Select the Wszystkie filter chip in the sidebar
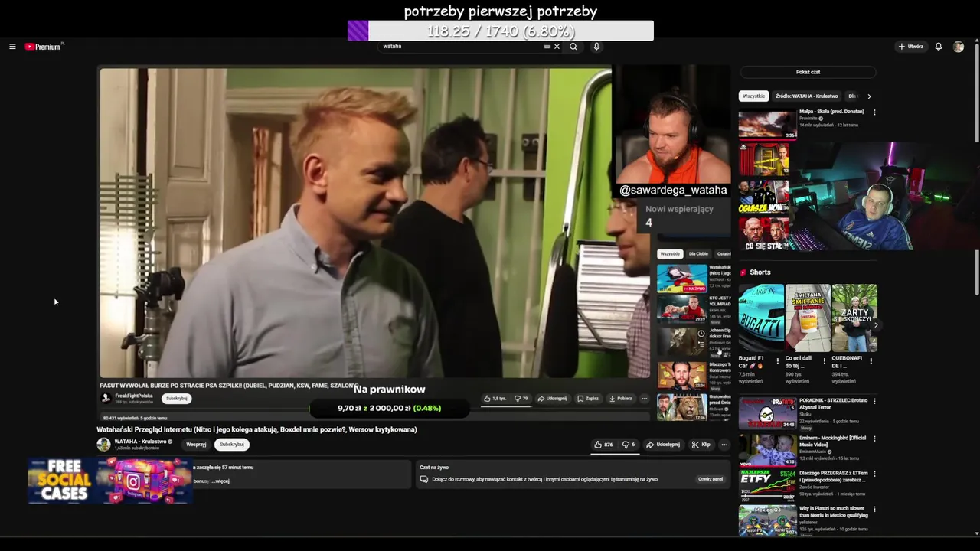The image size is (980, 551). click(x=753, y=96)
